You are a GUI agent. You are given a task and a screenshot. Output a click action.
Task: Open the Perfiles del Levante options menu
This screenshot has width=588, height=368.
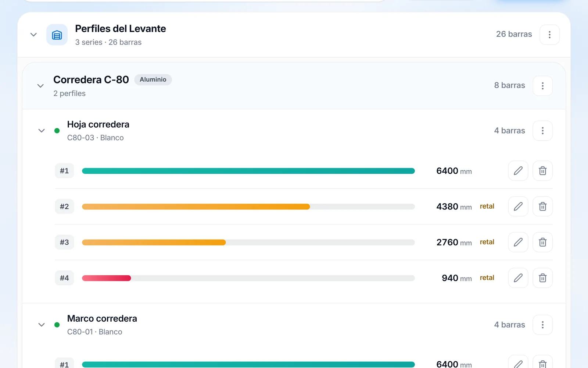tap(549, 35)
